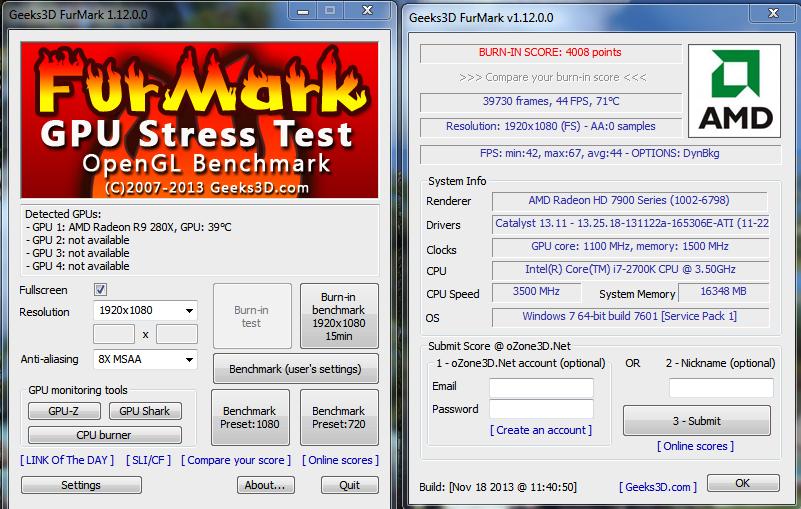Click the Nickname (optional) input field
This screenshot has height=509, width=801.
(721, 387)
